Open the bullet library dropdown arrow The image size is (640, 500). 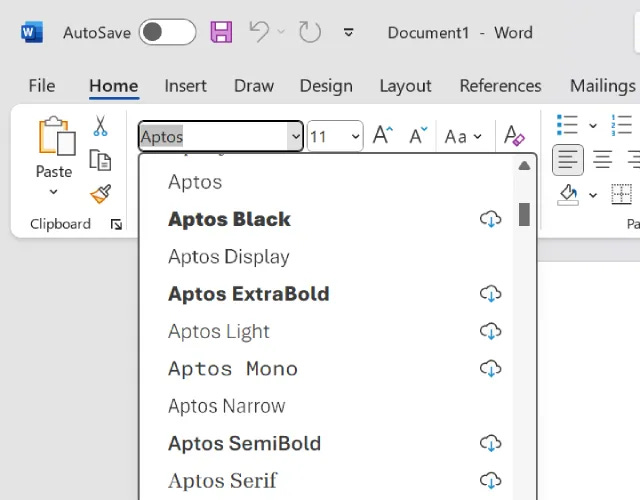click(593, 126)
